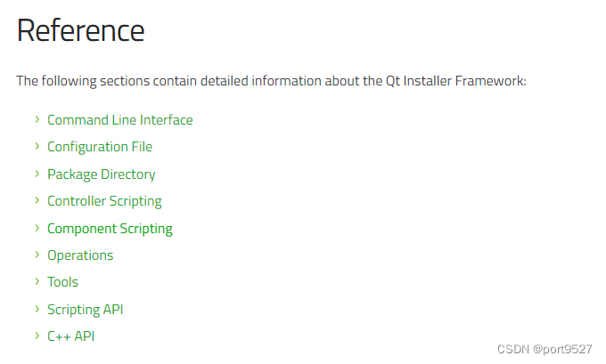Click the Reference page heading
The width and height of the screenshot is (606, 364).
[80, 30]
